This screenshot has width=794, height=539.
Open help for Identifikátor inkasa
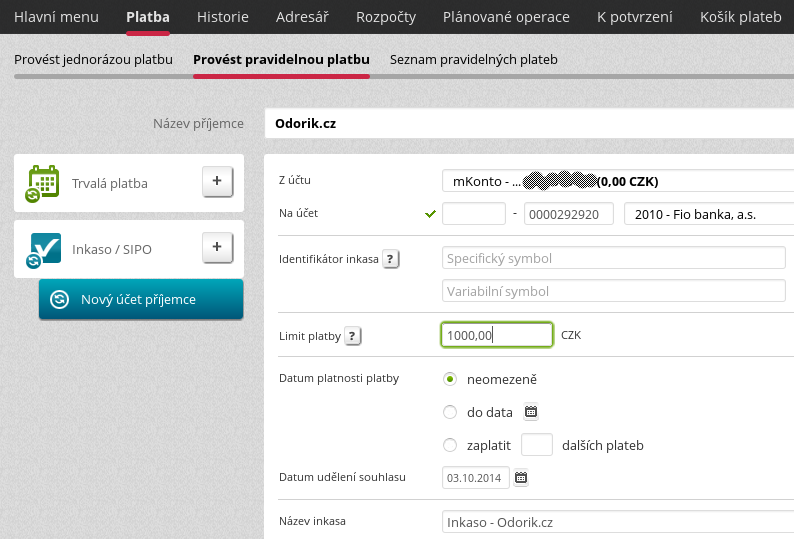tap(391, 259)
